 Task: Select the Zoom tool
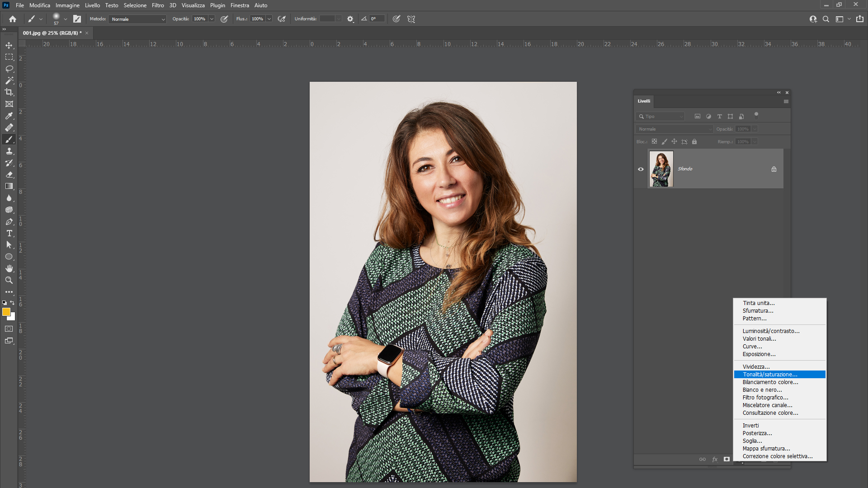coord(9,280)
